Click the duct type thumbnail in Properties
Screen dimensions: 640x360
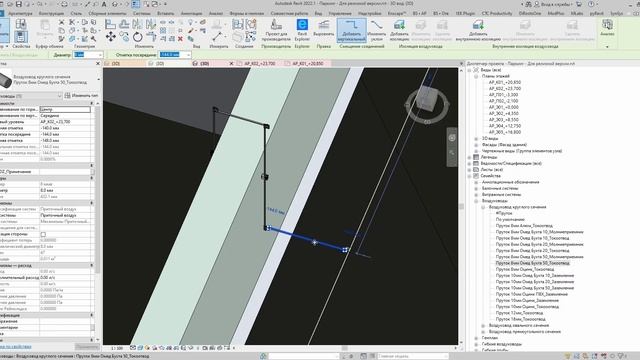tap(6, 79)
